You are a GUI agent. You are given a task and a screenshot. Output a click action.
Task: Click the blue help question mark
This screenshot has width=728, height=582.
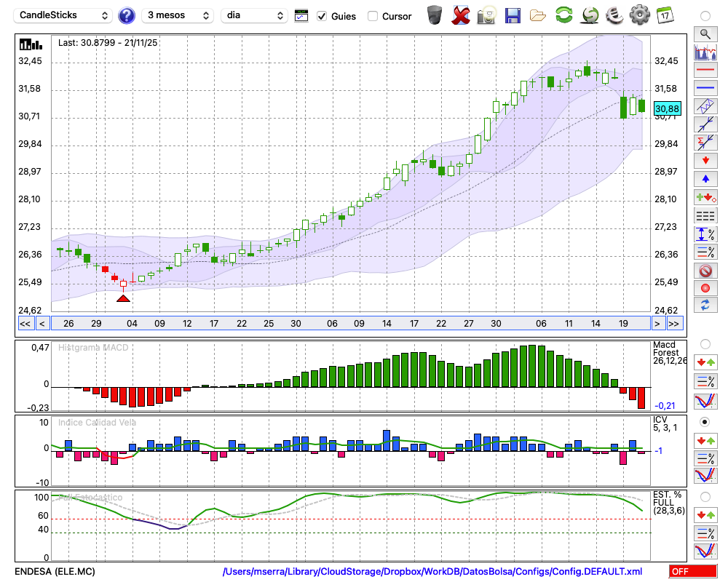tap(127, 15)
